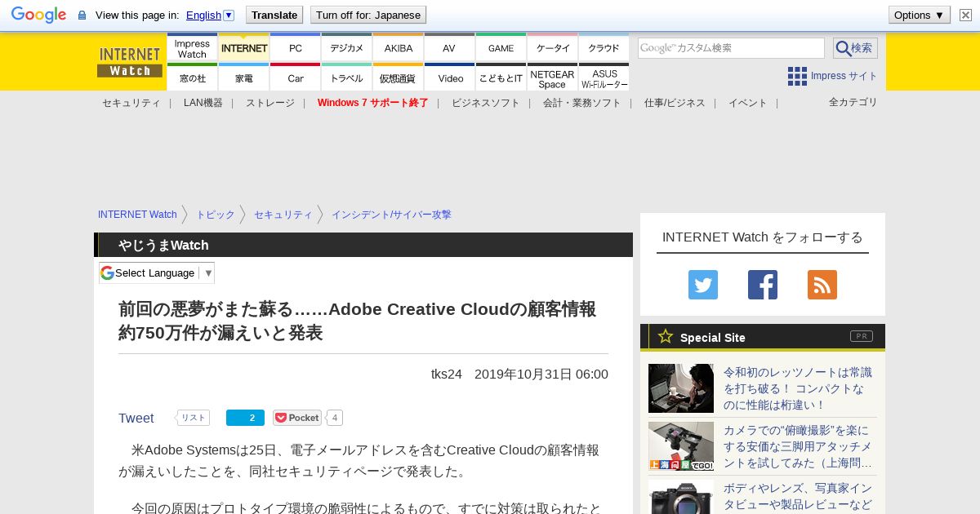This screenshot has height=514, width=980.
Task: Subscribe via the RSS feed icon
Action: [x=822, y=285]
